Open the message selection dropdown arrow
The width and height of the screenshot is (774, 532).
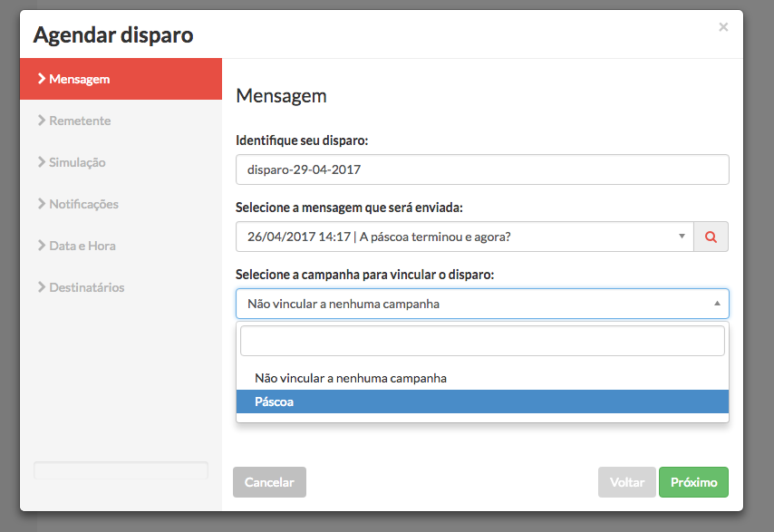pos(682,237)
